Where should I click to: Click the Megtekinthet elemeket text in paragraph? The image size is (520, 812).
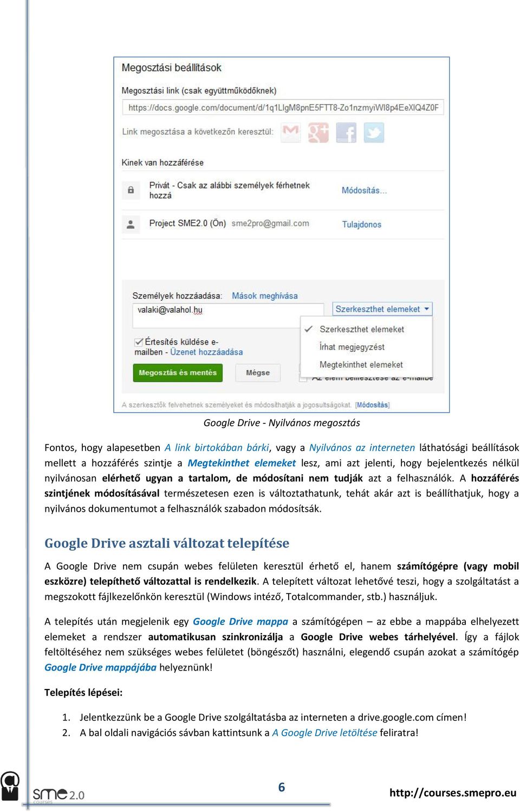coord(242,463)
